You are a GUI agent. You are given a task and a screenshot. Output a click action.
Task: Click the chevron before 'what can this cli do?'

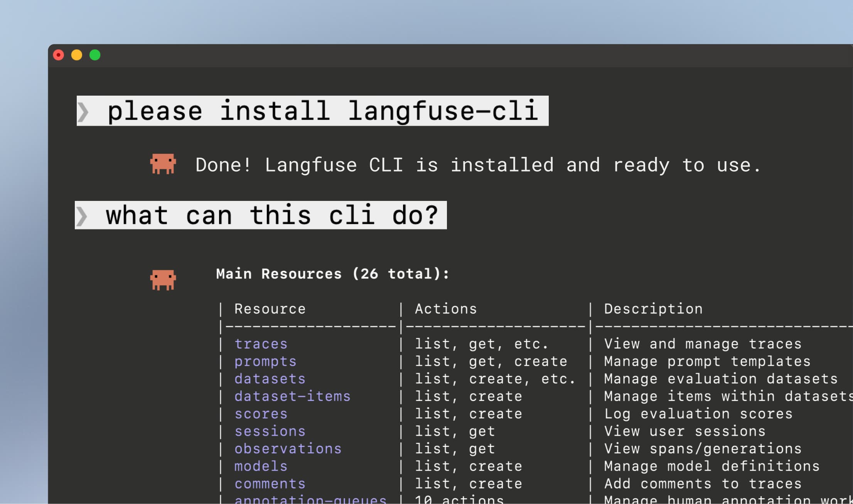tap(81, 216)
